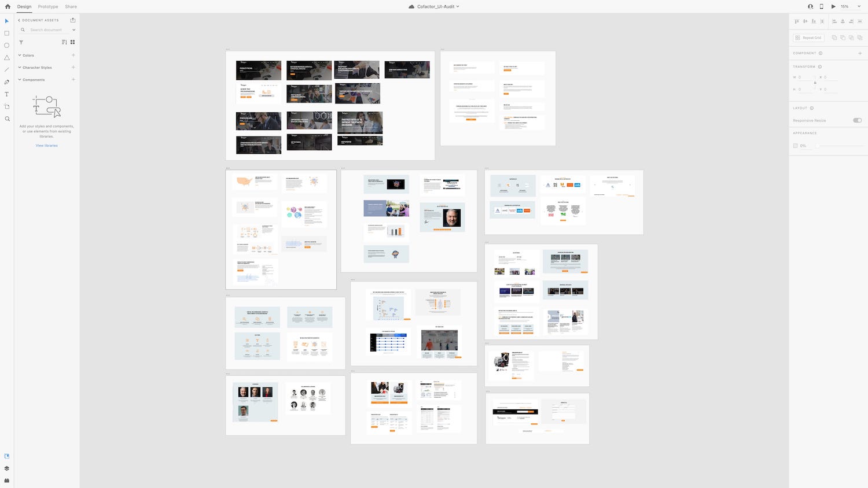Click the boolean Intersect icon
The width and height of the screenshot is (868, 488).
(851, 38)
